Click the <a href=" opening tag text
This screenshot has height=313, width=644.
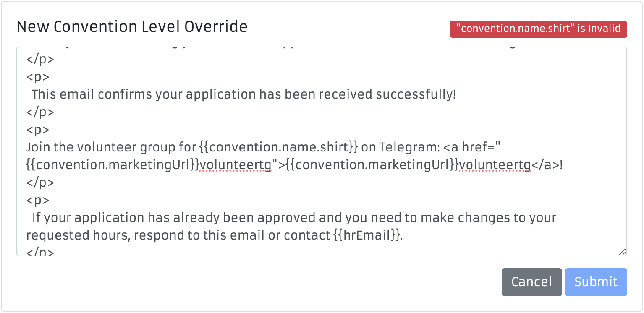472,148
